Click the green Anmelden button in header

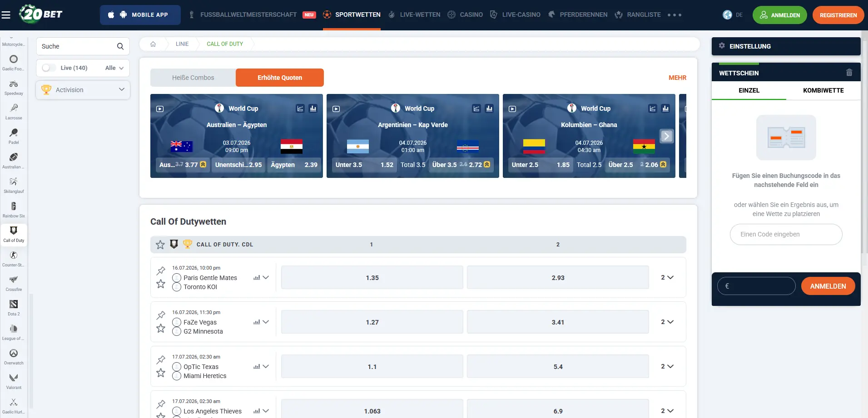[x=780, y=15]
